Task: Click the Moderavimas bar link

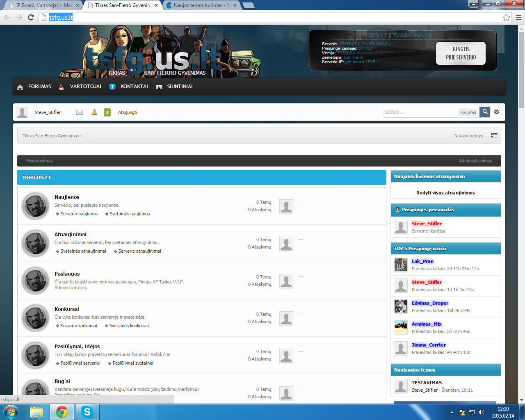Action: click(39, 161)
